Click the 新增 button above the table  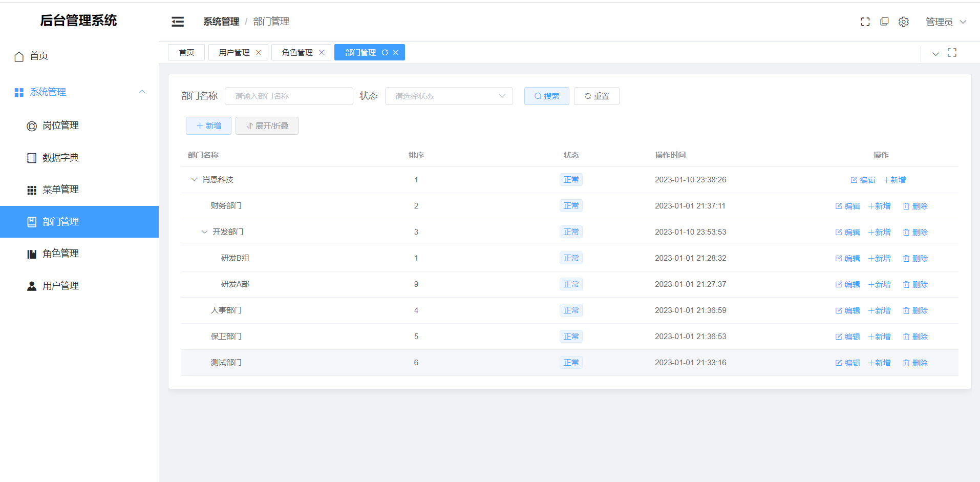click(208, 125)
